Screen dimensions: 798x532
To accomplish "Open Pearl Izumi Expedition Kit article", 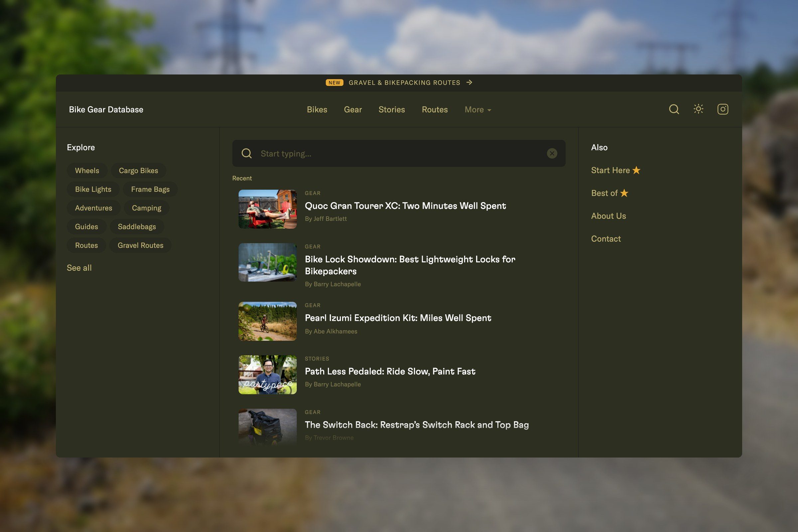I will 398,318.
